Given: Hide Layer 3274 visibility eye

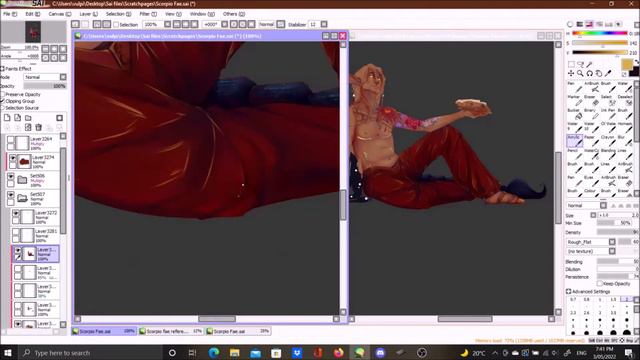Looking at the screenshot, I should coord(13,158).
